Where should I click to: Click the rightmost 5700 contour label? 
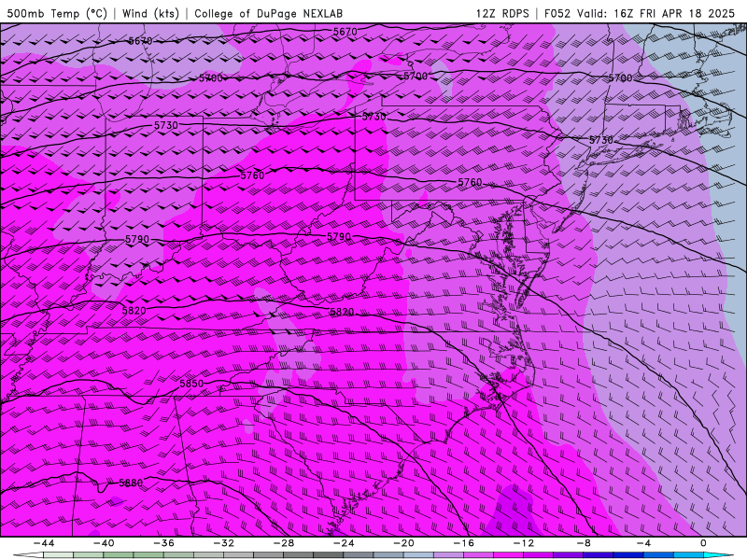coord(620,77)
